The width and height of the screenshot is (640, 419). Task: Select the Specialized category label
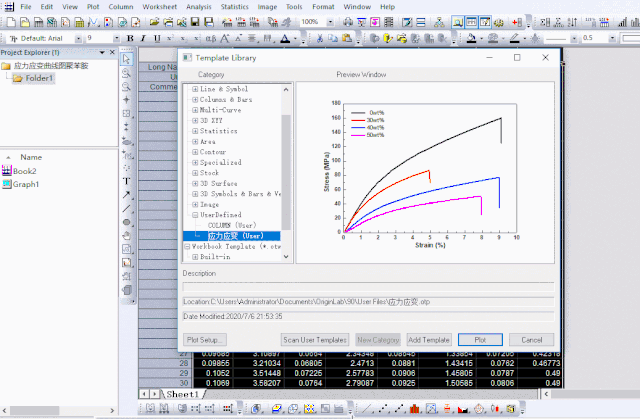click(x=220, y=162)
